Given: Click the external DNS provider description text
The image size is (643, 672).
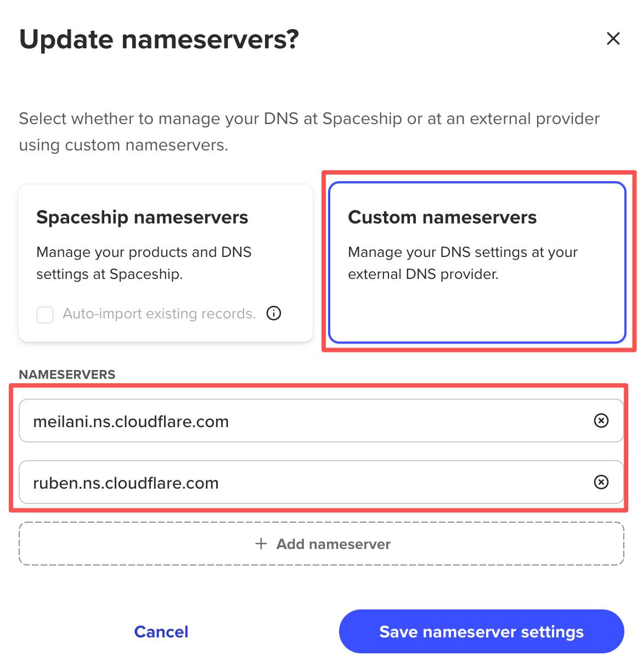Looking at the screenshot, I should [x=462, y=263].
